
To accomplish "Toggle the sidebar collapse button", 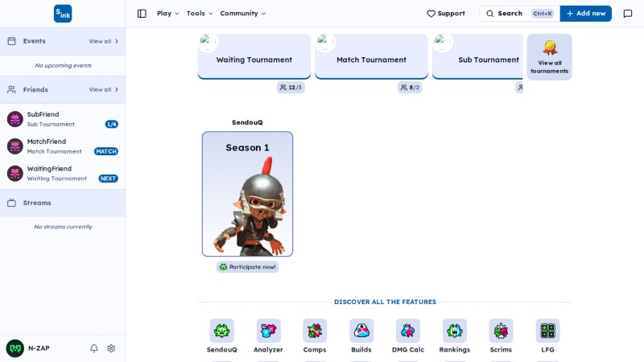I will [142, 14].
